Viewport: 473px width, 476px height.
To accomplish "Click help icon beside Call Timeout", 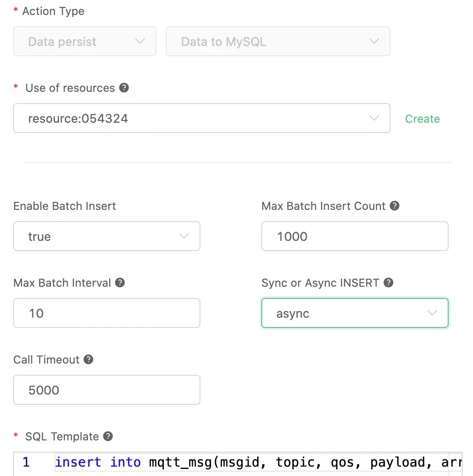I will 89,359.
